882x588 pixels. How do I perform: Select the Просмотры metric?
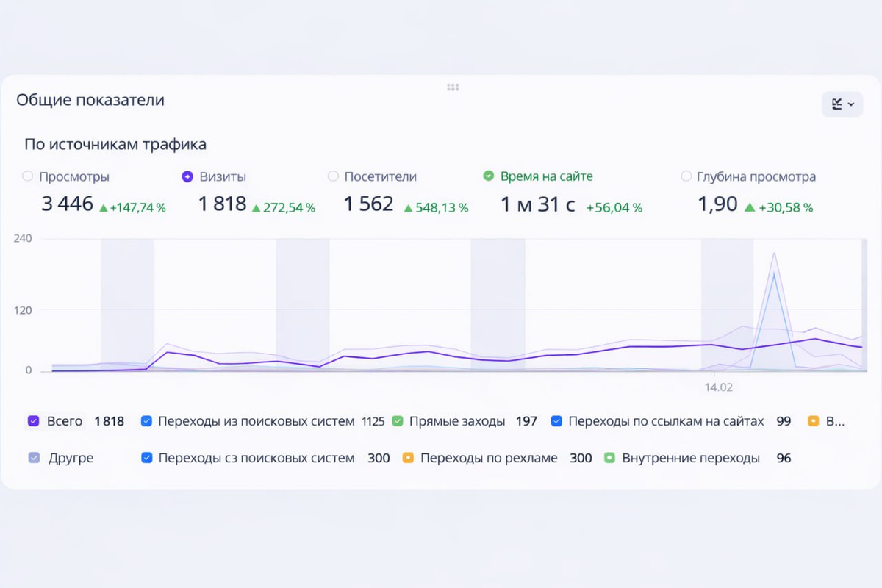(28, 176)
